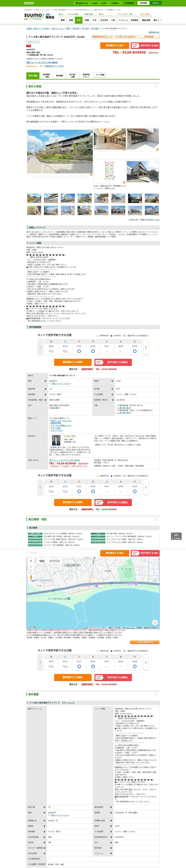Switch to the エリア情報 tab
The height and width of the screenshot is (868, 186).
point(100,75)
